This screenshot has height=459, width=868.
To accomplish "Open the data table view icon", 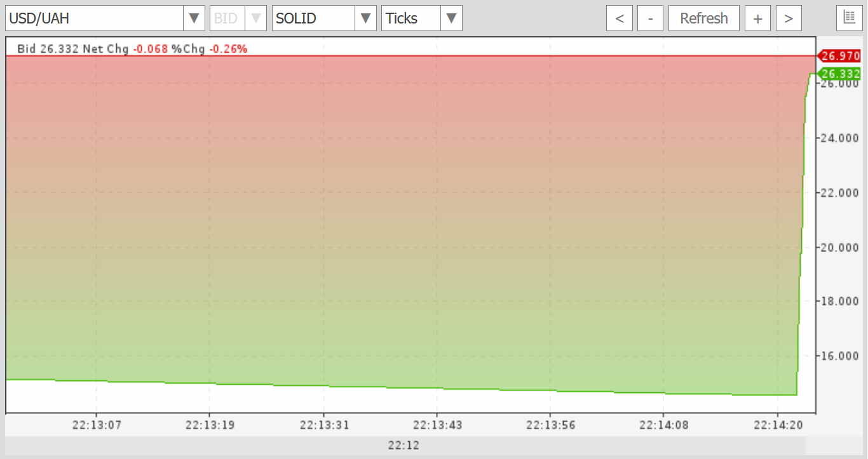I will click(x=849, y=18).
